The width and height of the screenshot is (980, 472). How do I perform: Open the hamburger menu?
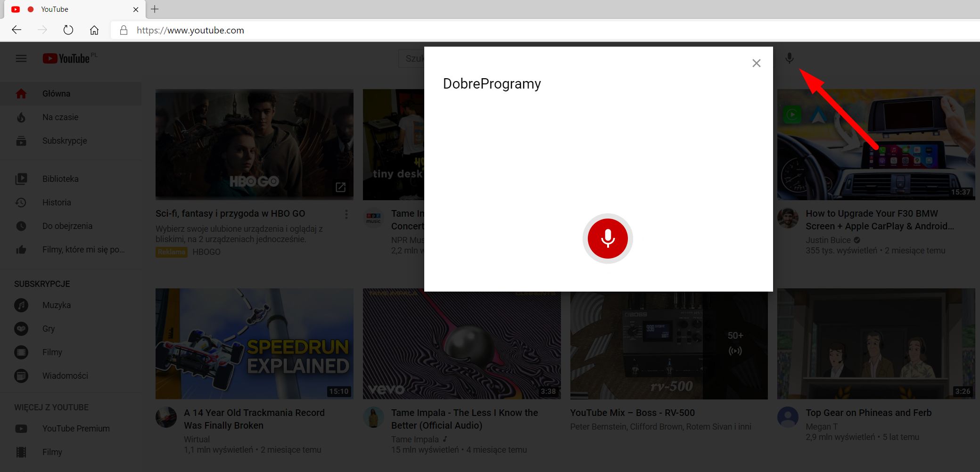click(x=21, y=58)
